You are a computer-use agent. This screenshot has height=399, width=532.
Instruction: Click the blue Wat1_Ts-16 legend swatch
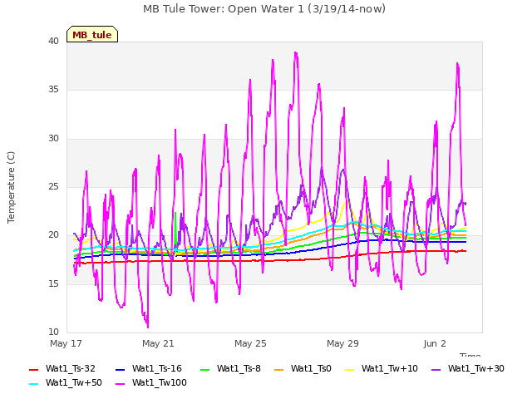[x=120, y=369]
